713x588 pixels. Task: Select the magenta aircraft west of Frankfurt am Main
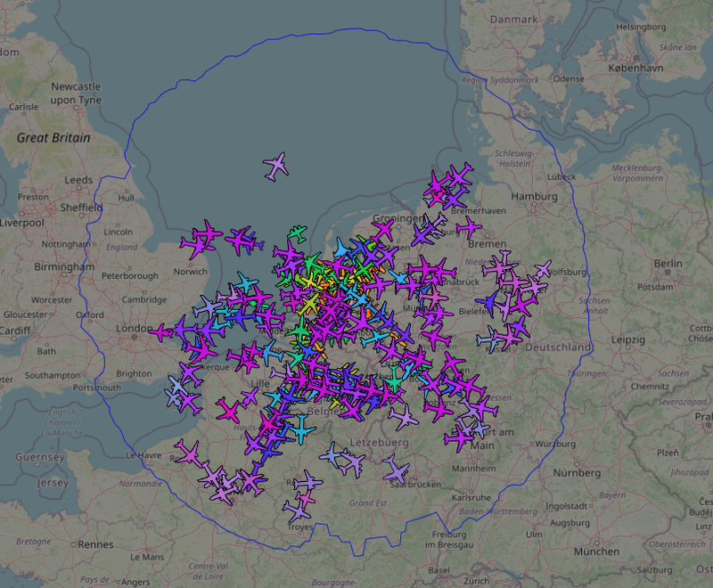pos(459,438)
